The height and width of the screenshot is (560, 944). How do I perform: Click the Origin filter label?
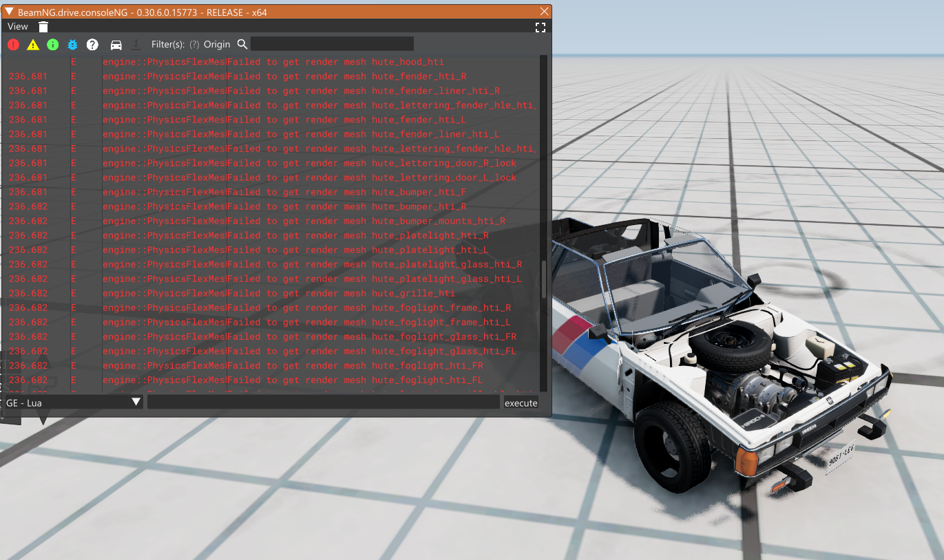click(217, 44)
